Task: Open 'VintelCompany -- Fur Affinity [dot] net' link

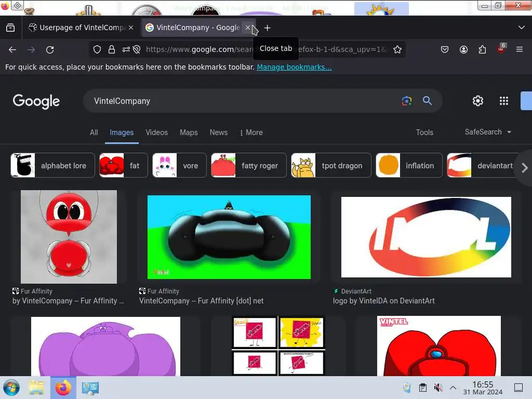Action: [x=201, y=301]
